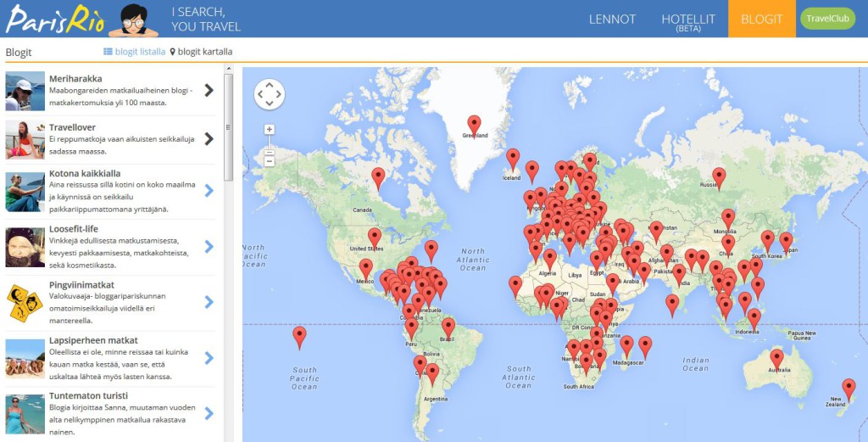
Task: Click the TravelClub button
Action: tap(827, 19)
